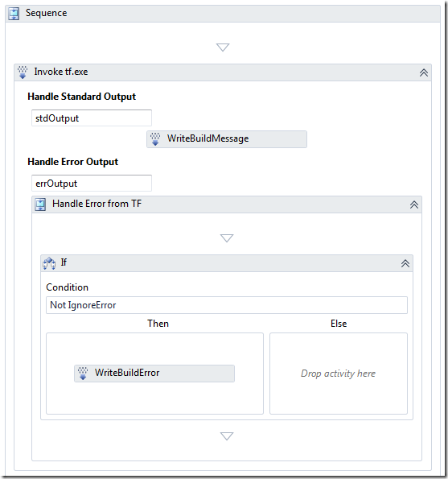Collapse the Invoke tf.exe activity
Viewport: 448px width, 479px height.
point(424,72)
